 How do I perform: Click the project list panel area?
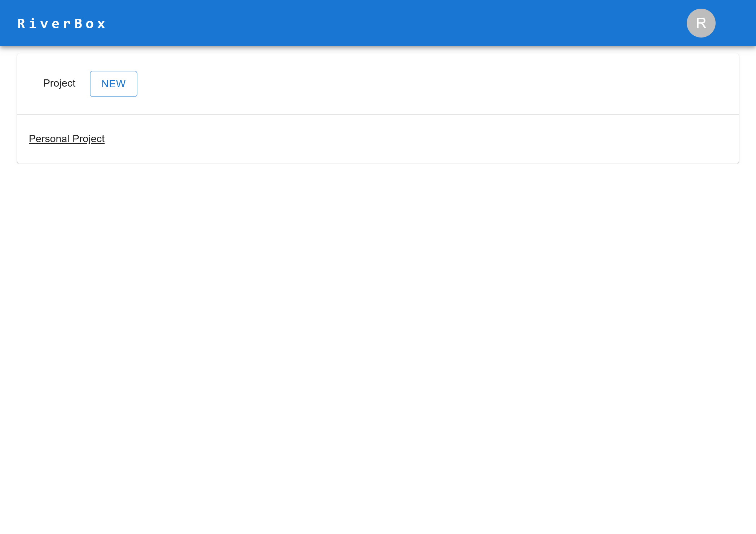tap(378, 139)
